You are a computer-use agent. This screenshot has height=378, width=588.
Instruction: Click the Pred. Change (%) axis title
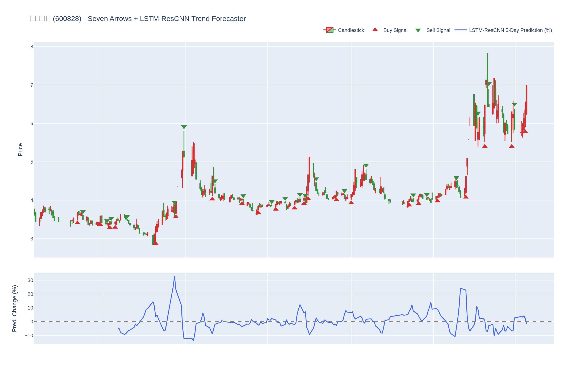pos(14,308)
